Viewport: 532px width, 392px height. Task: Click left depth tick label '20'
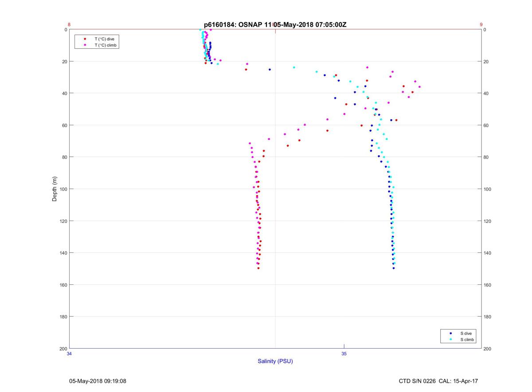[64, 62]
